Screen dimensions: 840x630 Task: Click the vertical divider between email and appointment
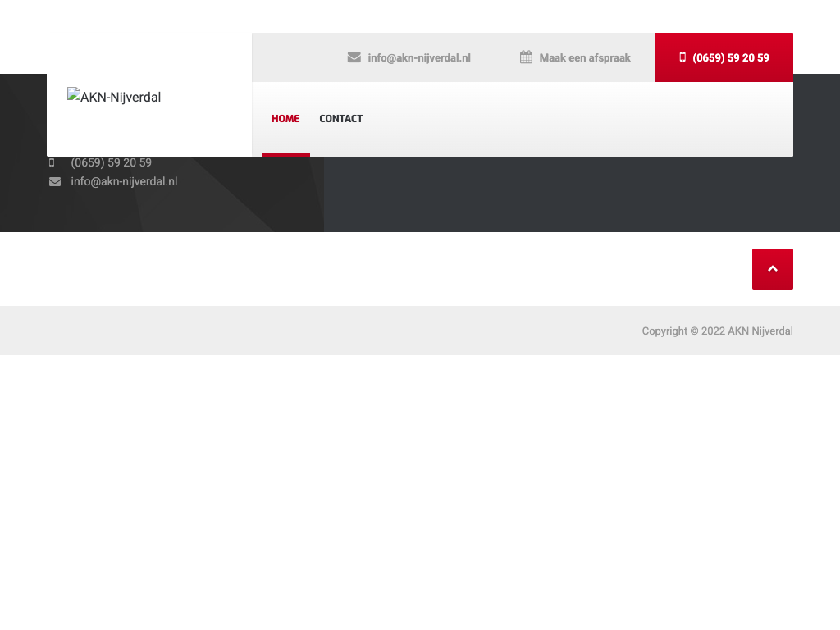(495, 57)
